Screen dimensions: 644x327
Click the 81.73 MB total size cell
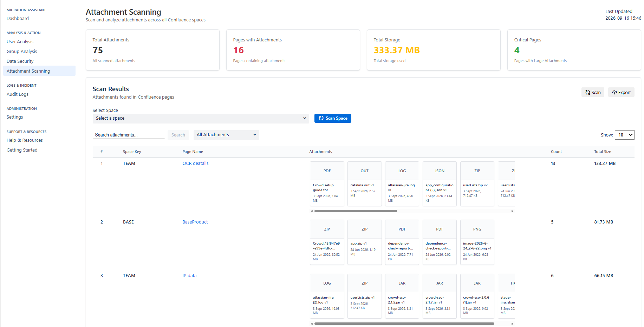tap(604, 222)
